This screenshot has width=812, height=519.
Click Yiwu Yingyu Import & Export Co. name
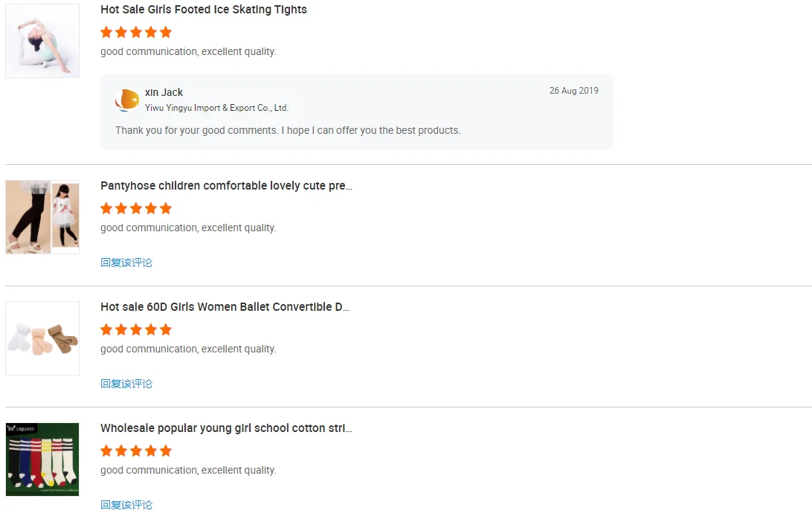[216, 108]
